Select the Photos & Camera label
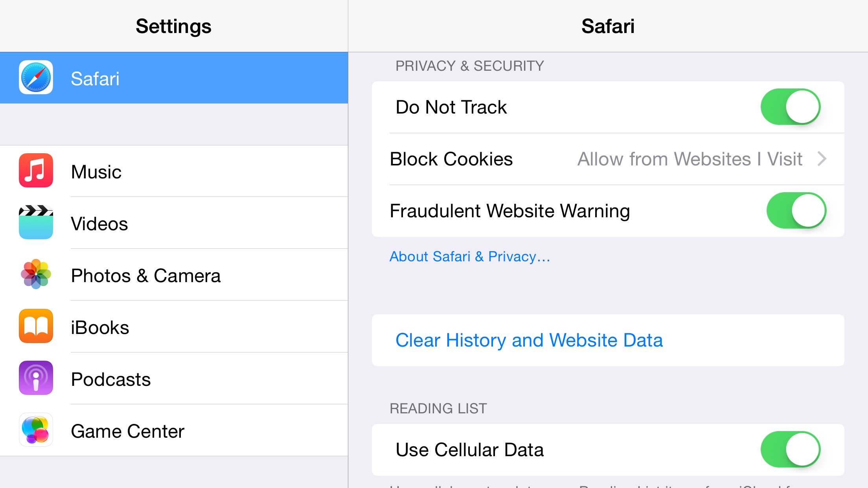The image size is (868, 488). [146, 276]
